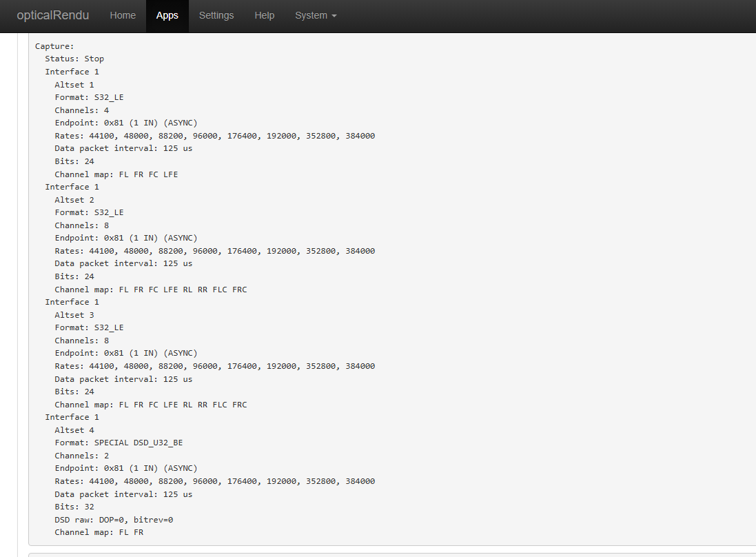Open the Settings page
This screenshot has width=756, height=557.
click(x=216, y=15)
